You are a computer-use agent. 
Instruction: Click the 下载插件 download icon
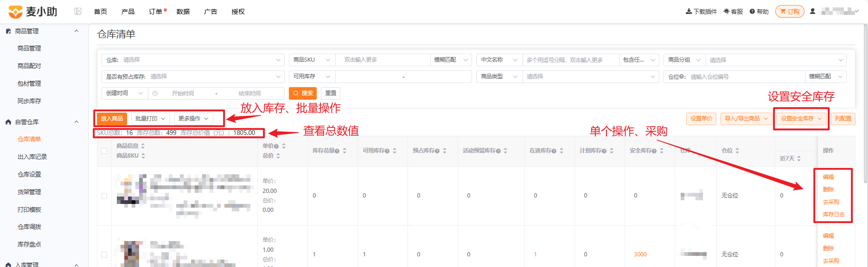click(x=689, y=12)
